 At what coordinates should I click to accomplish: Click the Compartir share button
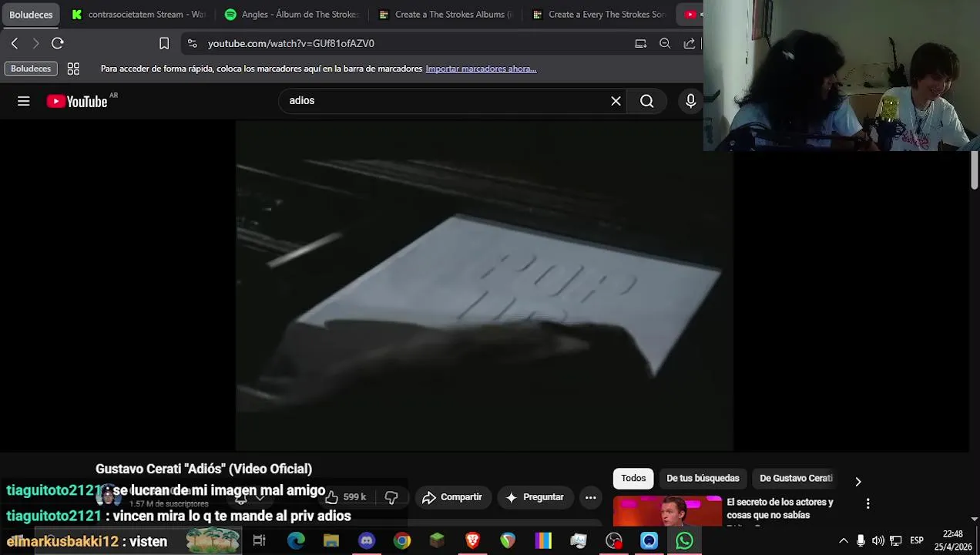452,497
